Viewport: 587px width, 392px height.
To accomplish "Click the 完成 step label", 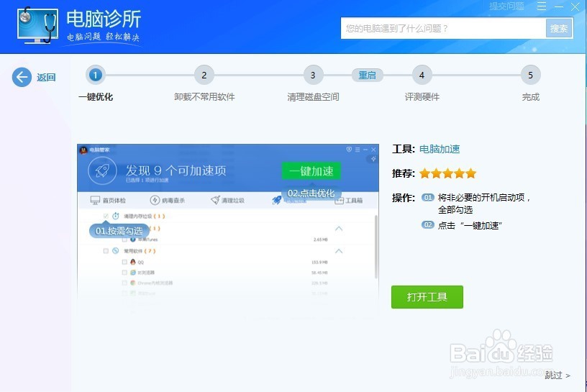I will point(530,97).
